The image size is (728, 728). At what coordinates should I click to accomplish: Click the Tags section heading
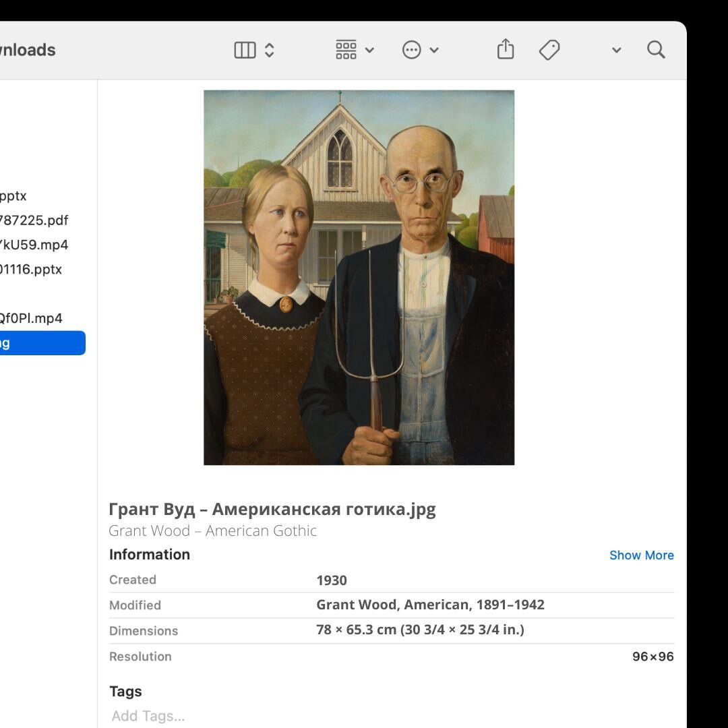click(x=125, y=692)
